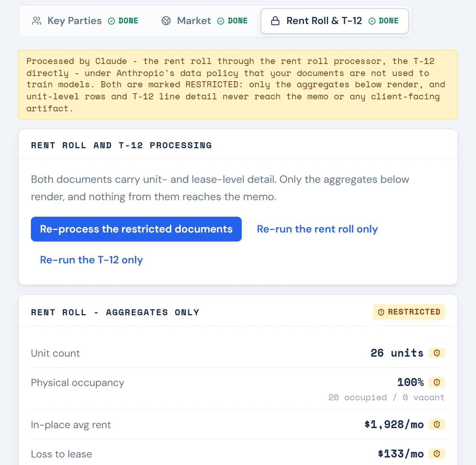Select the $1,928/mo value
The width and height of the screenshot is (476, 465).
394,424
